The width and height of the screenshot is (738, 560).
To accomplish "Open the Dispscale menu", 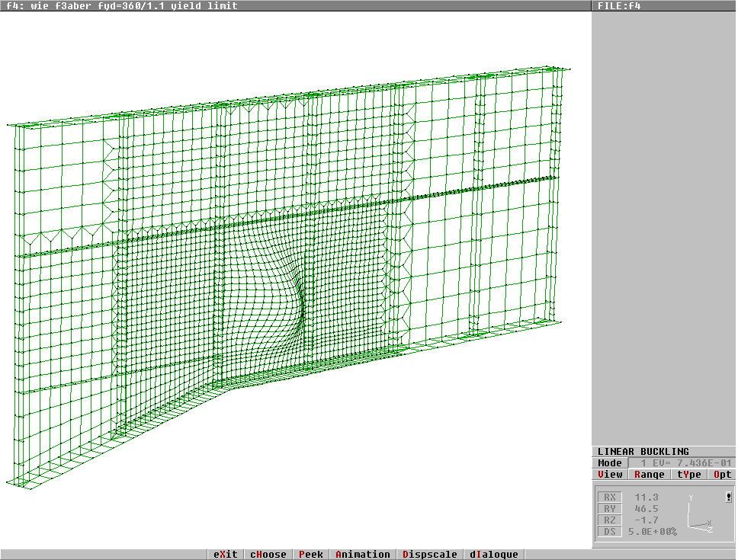I will point(430,555).
